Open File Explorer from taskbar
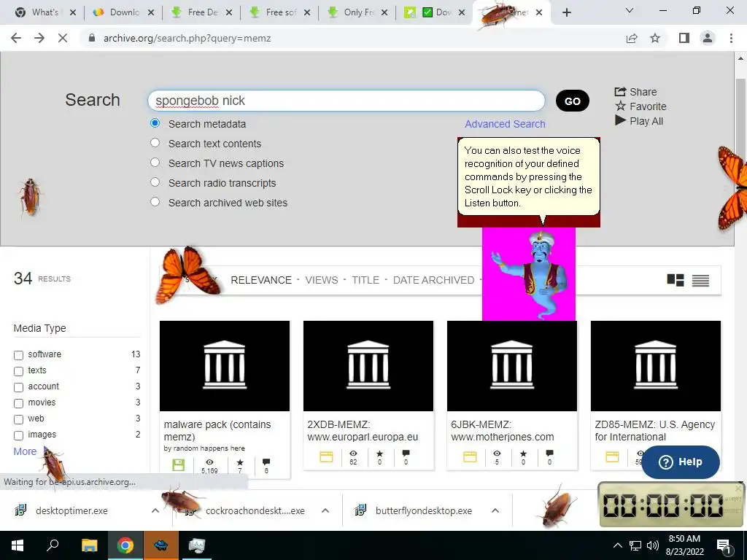747x560 pixels. click(x=89, y=545)
